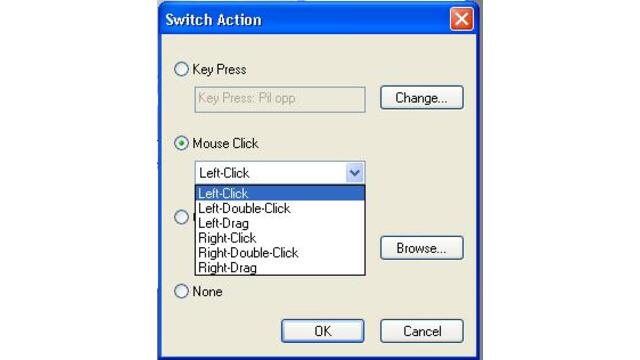Close the Switch Action dialog

(462, 19)
